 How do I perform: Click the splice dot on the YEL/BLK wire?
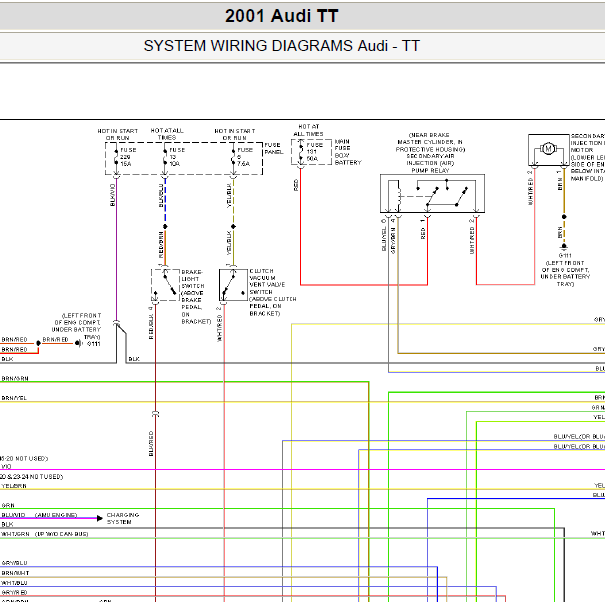[x=233, y=227]
